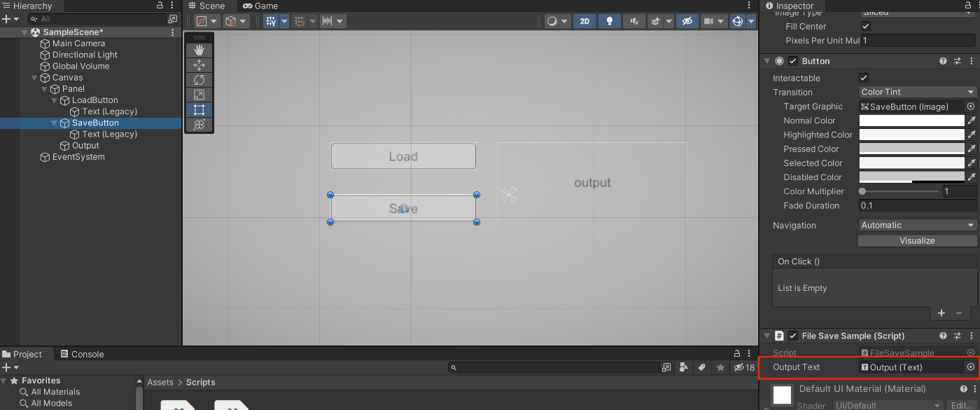Select Main Camera in Hierarchy
The height and width of the screenshot is (410, 980).
pyautogui.click(x=78, y=43)
